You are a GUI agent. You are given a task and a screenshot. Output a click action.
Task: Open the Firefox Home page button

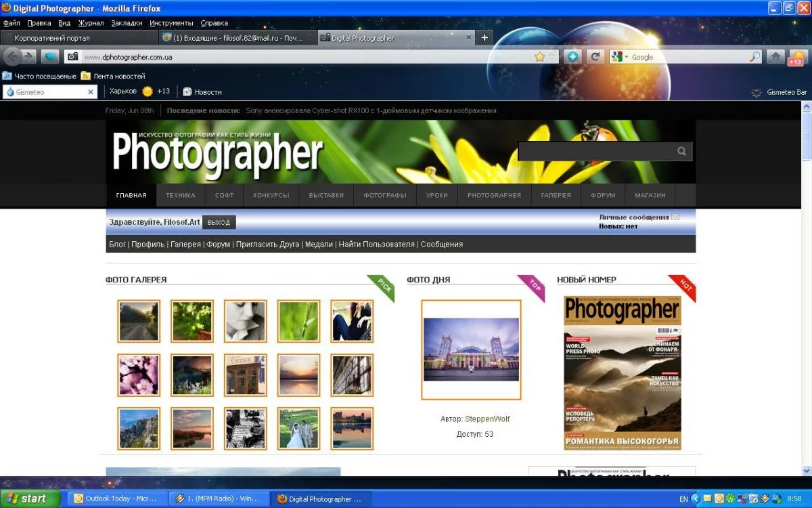pos(776,57)
